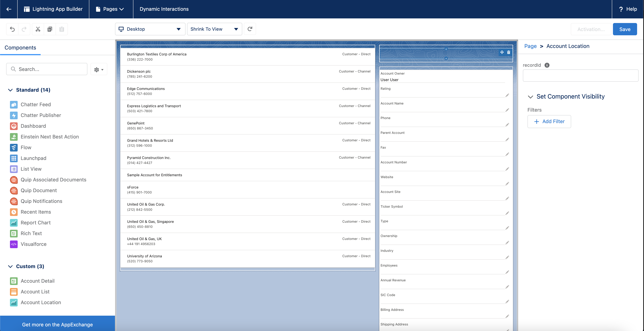The image size is (644, 331).
Task: Click the Page breadcrumb link
Action: click(531, 46)
